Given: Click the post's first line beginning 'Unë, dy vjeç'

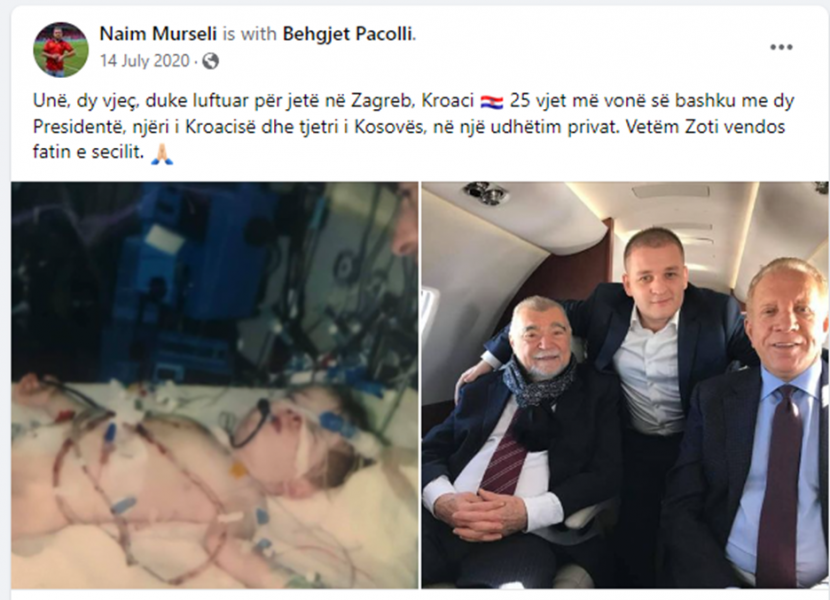Looking at the screenshot, I should 413,101.
